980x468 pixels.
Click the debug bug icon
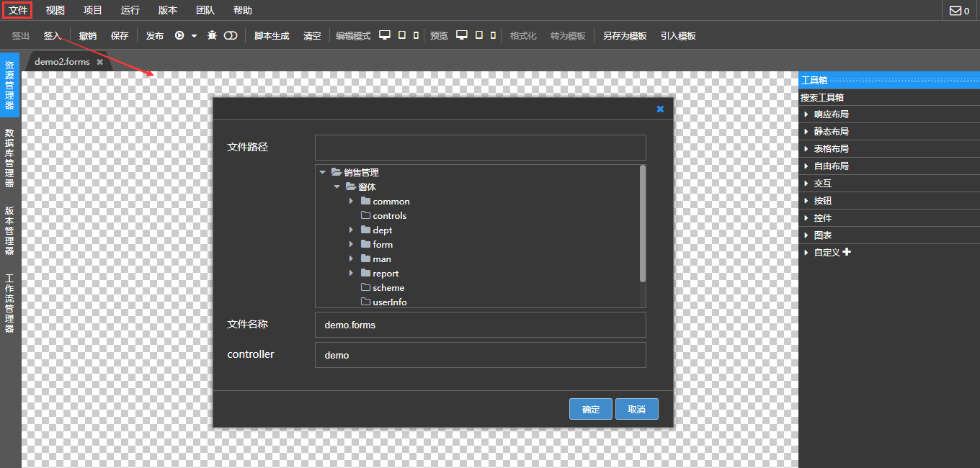(x=212, y=35)
